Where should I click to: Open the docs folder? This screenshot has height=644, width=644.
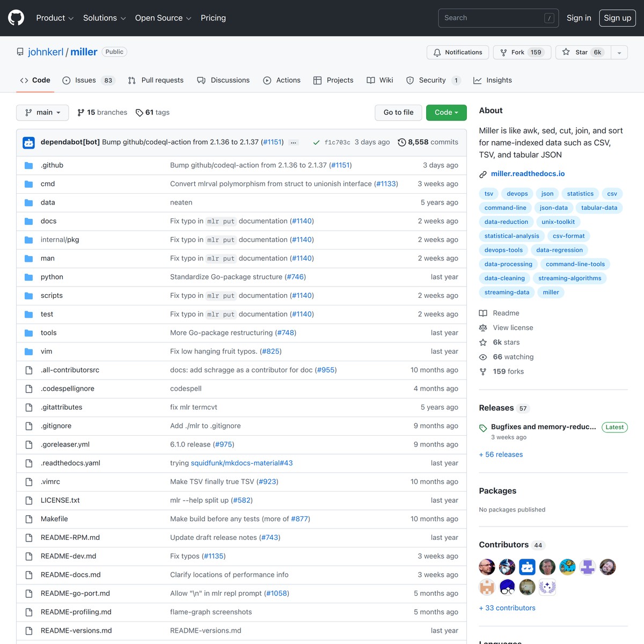click(x=48, y=221)
